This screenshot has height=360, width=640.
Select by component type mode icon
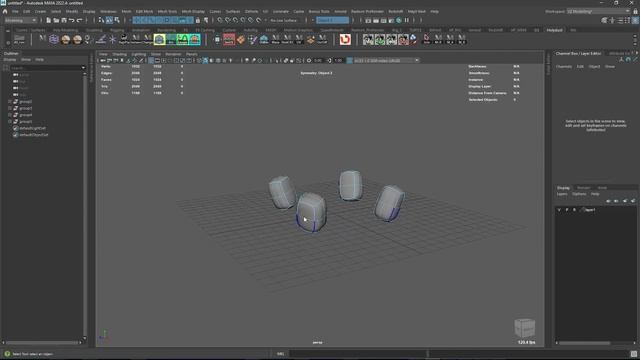pos(117,20)
